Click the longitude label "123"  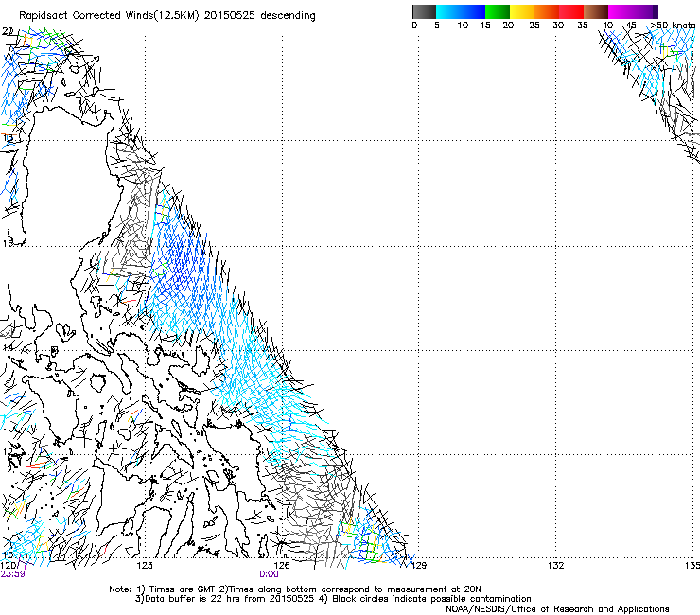coord(145,566)
